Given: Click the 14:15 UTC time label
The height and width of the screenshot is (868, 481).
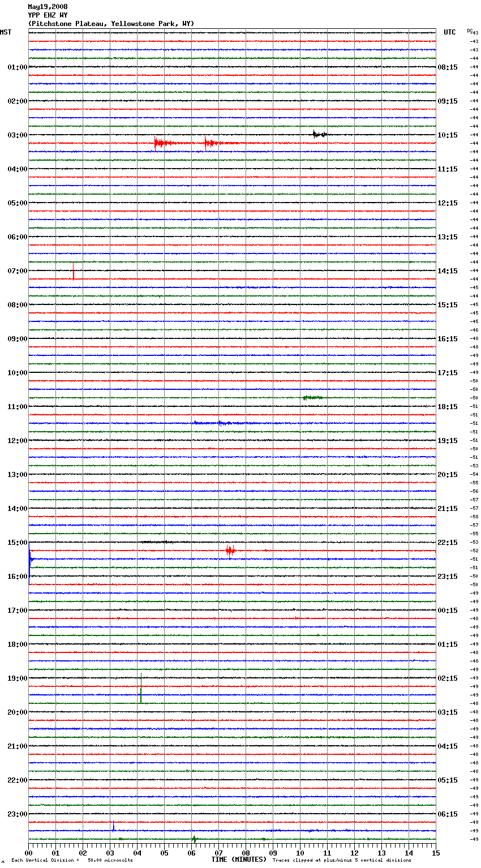Looking at the screenshot, I should [x=448, y=271].
